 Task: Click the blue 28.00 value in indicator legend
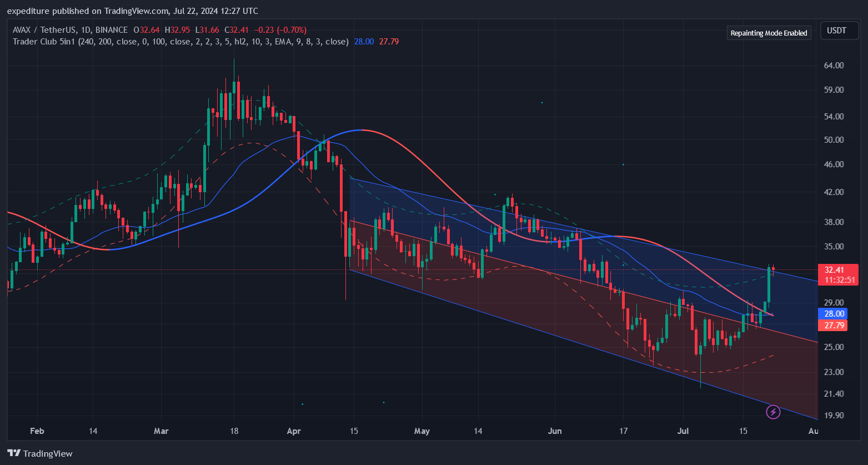coord(364,42)
